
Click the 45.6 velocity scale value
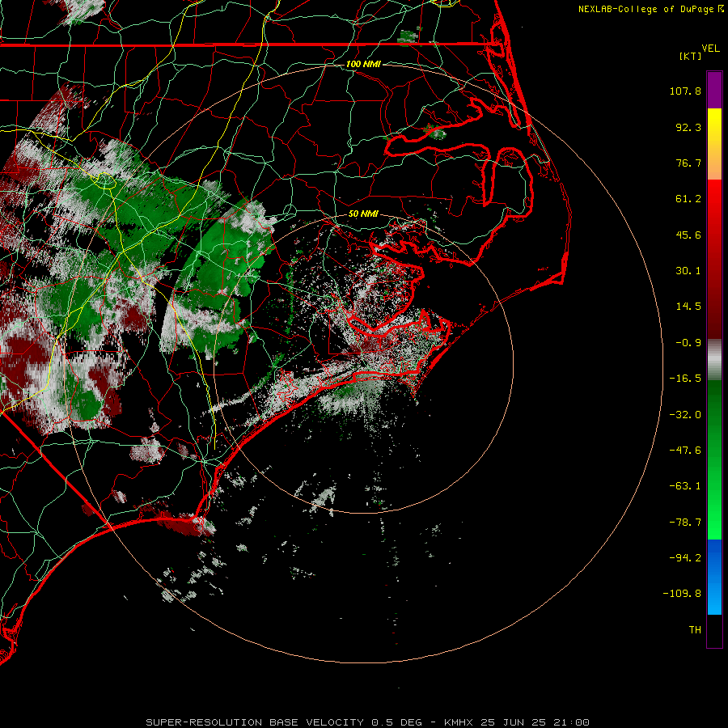[x=688, y=235]
